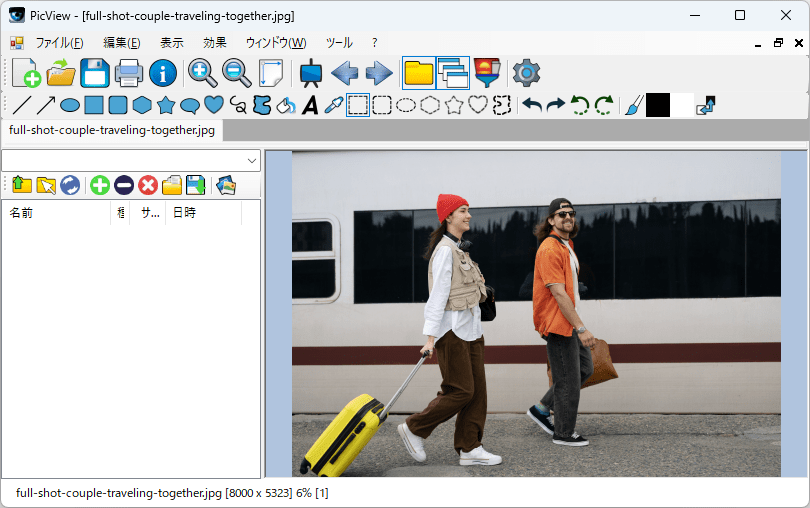Toggle the yellow folder panel button
Viewport: 810px width, 508px height.
tap(418, 73)
